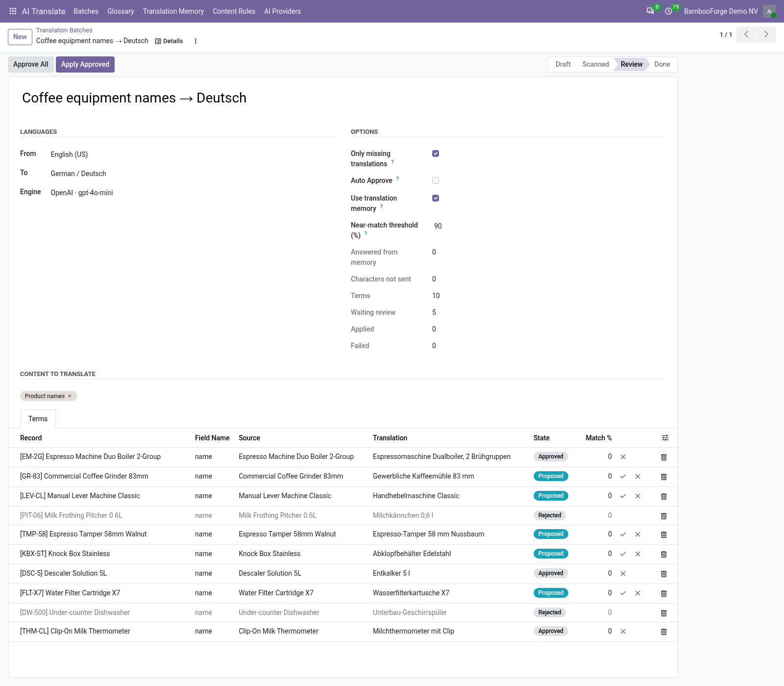Reject the THM-CL Milk Thermometer translation
784x686 pixels.
[x=623, y=631]
